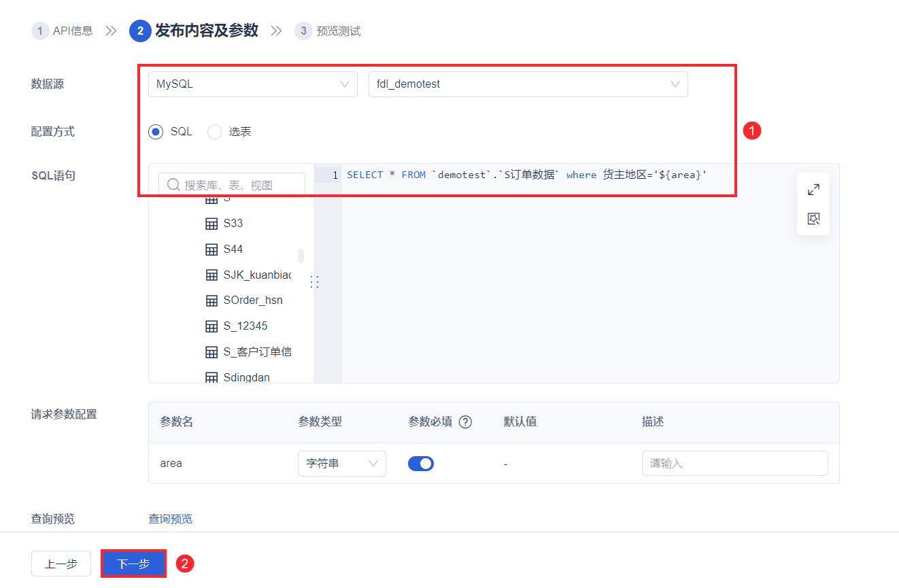Viewport: 899px width, 588px height.
Task: Go to step 3 预览测试
Action: click(x=328, y=31)
